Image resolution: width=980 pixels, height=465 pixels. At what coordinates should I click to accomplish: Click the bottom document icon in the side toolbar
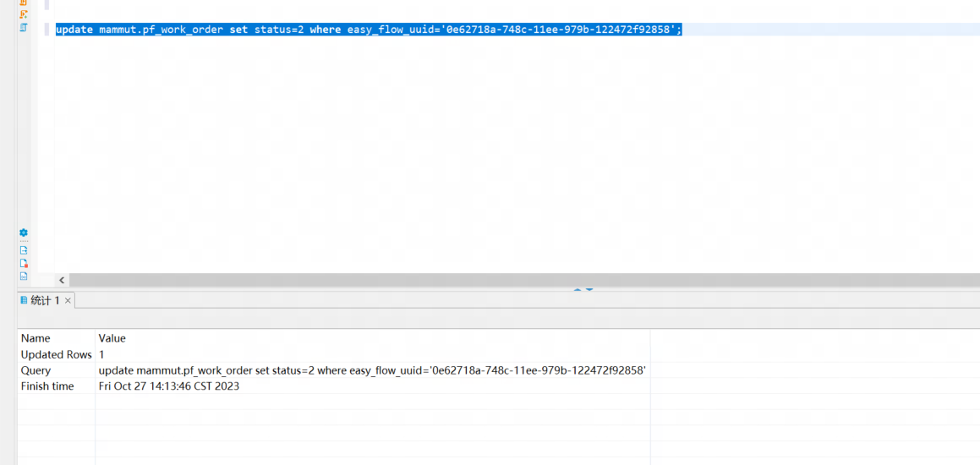(x=24, y=276)
